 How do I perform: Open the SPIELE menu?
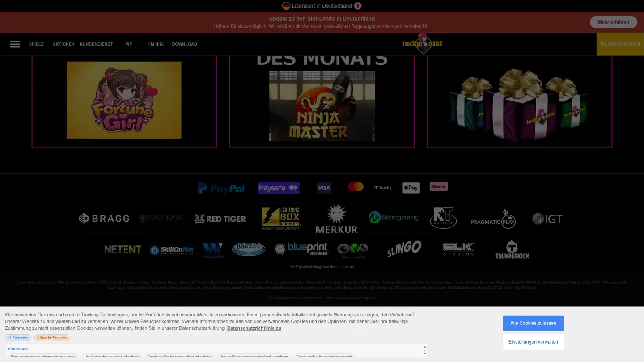point(36,44)
